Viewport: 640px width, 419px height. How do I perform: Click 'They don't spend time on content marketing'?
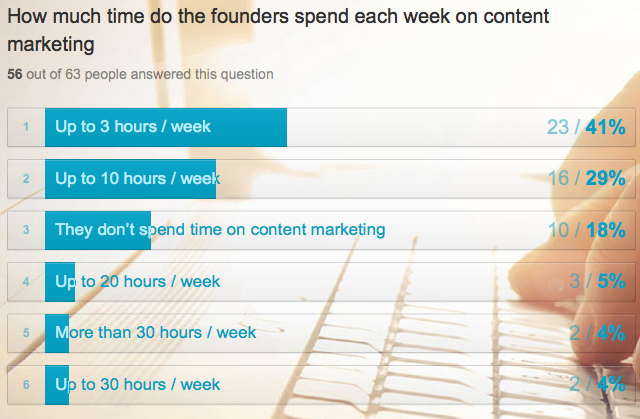coord(219,230)
